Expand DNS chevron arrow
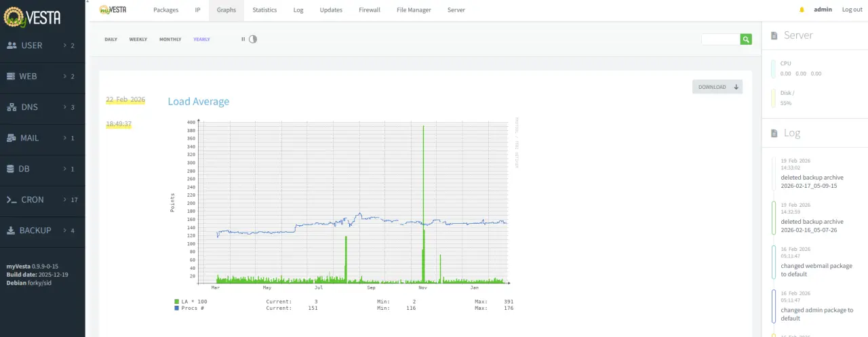The width and height of the screenshot is (868, 337). 64,107
